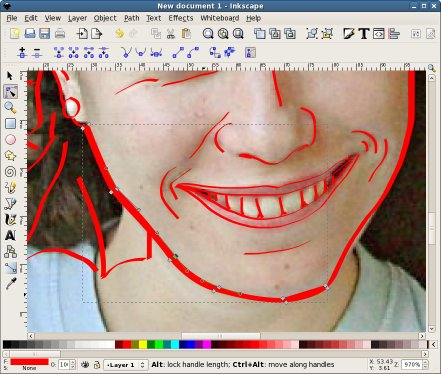Zoom to fit drawing icon
This screenshot has height=374, width=441.
(223, 34)
